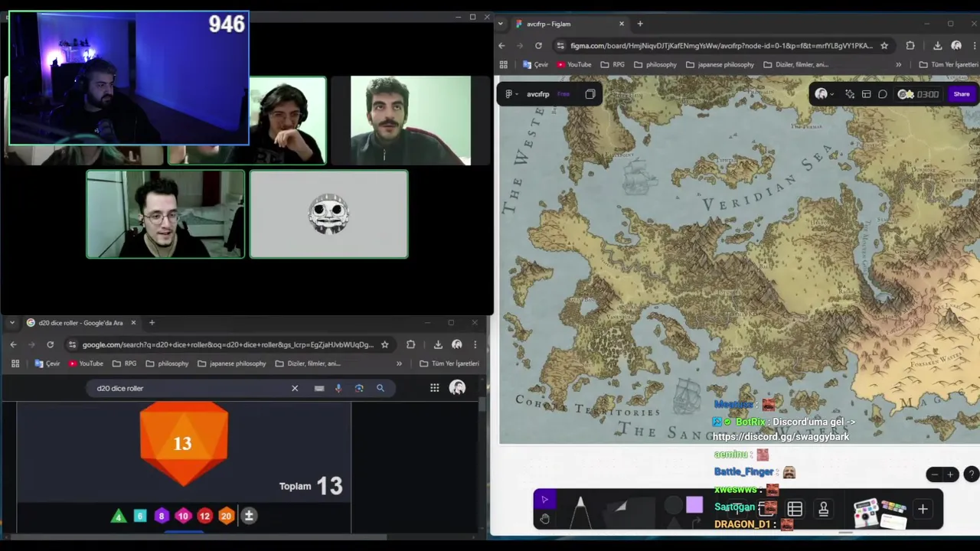The image size is (980, 551).
Task: Zoom in FigJam canvas plus button
Action: click(950, 474)
